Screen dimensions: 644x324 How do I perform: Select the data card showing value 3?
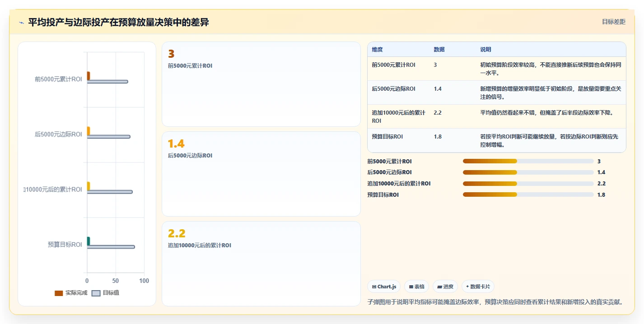point(261,84)
